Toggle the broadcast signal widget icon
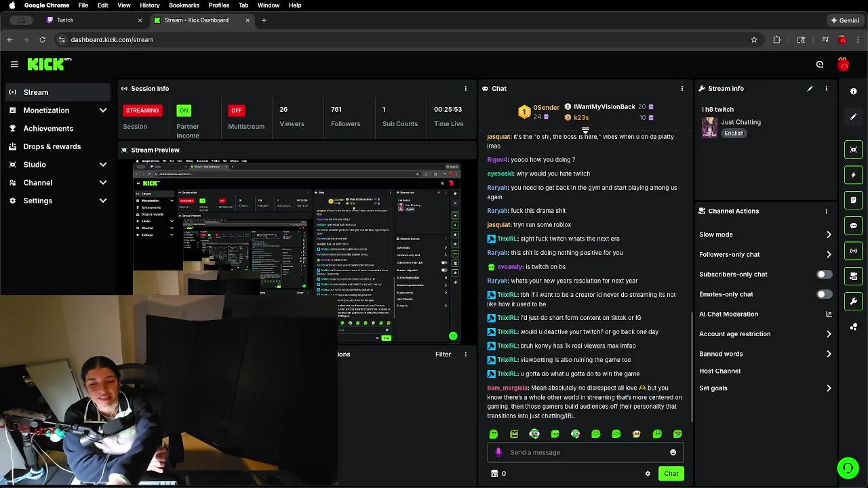 pos(853,251)
